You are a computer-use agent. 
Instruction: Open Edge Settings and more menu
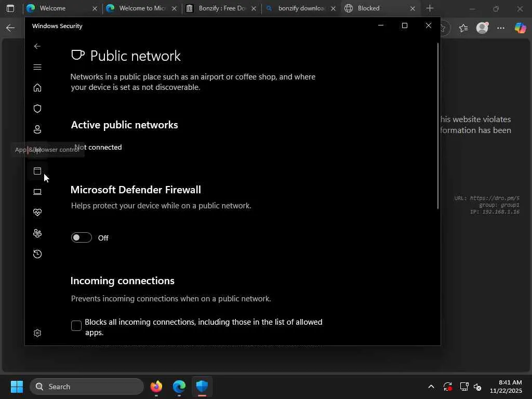coord(501,28)
